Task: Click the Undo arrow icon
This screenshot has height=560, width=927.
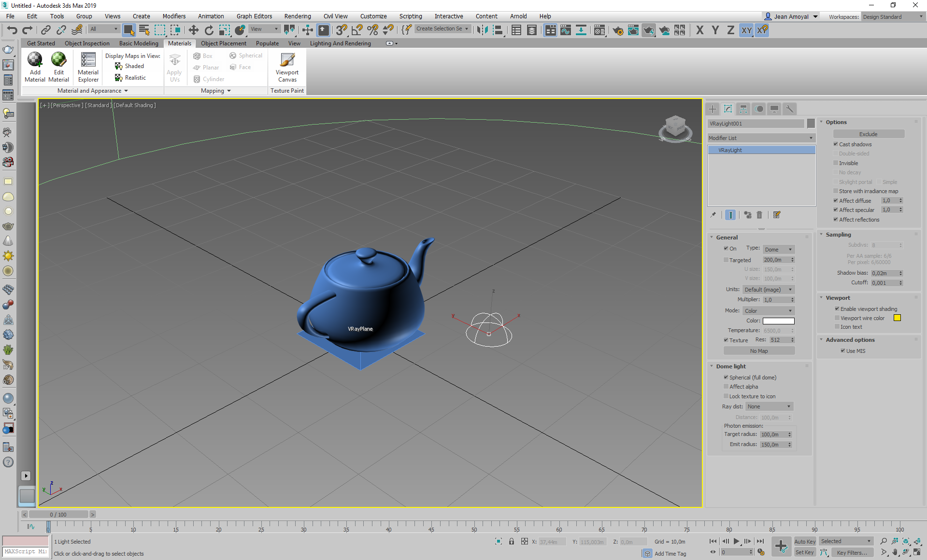Action: pos(12,30)
